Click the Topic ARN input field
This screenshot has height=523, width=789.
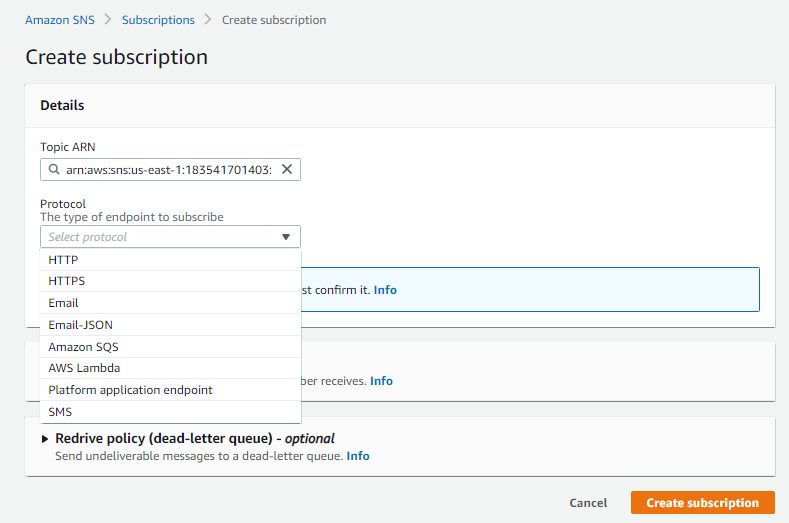tap(170, 170)
